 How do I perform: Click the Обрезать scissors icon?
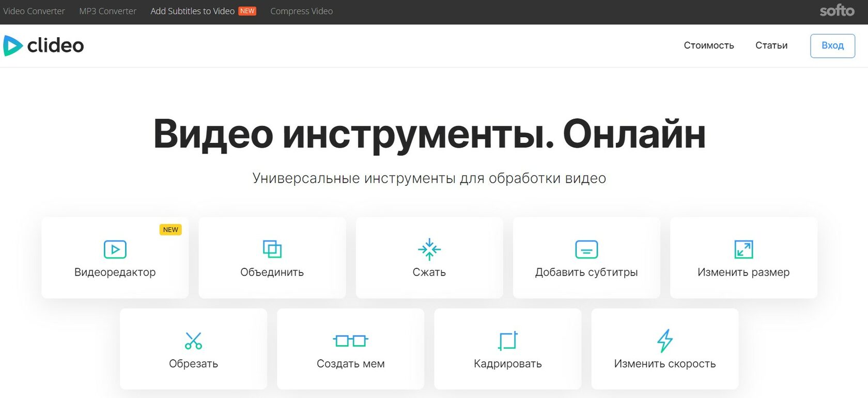coord(193,341)
